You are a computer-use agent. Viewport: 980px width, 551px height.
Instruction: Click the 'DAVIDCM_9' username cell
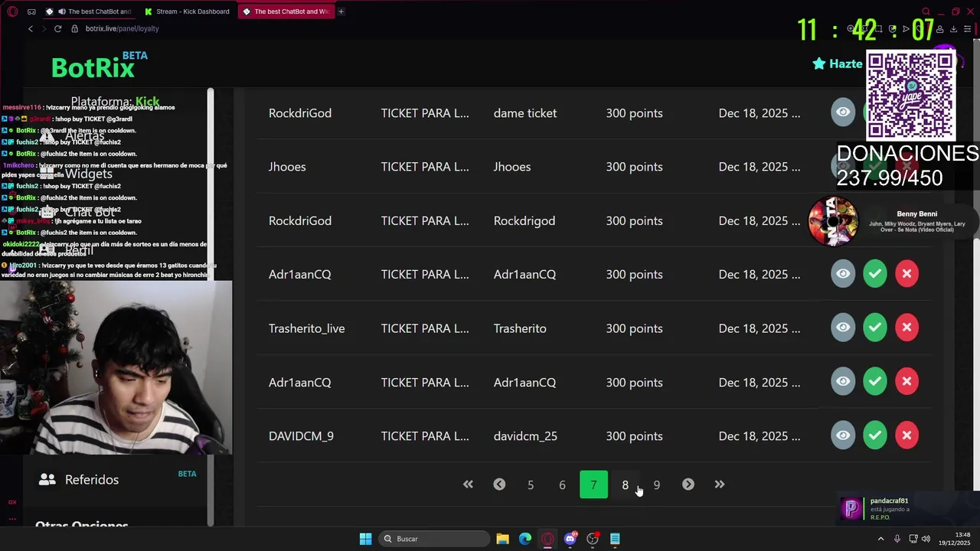301,436
